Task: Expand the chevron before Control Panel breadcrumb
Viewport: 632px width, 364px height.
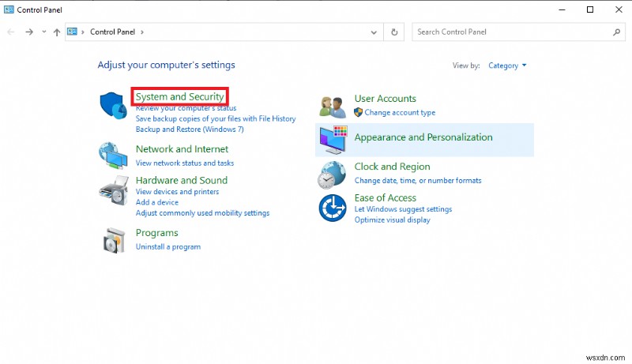Action: point(83,32)
